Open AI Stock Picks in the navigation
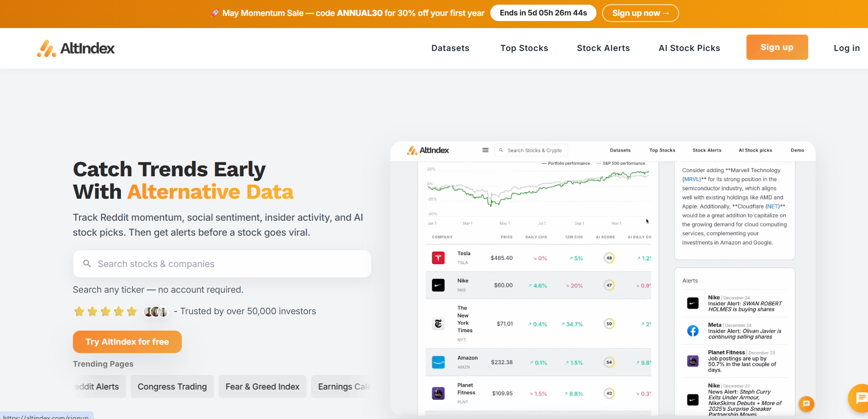This screenshot has width=868, height=419. [x=689, y=48]
